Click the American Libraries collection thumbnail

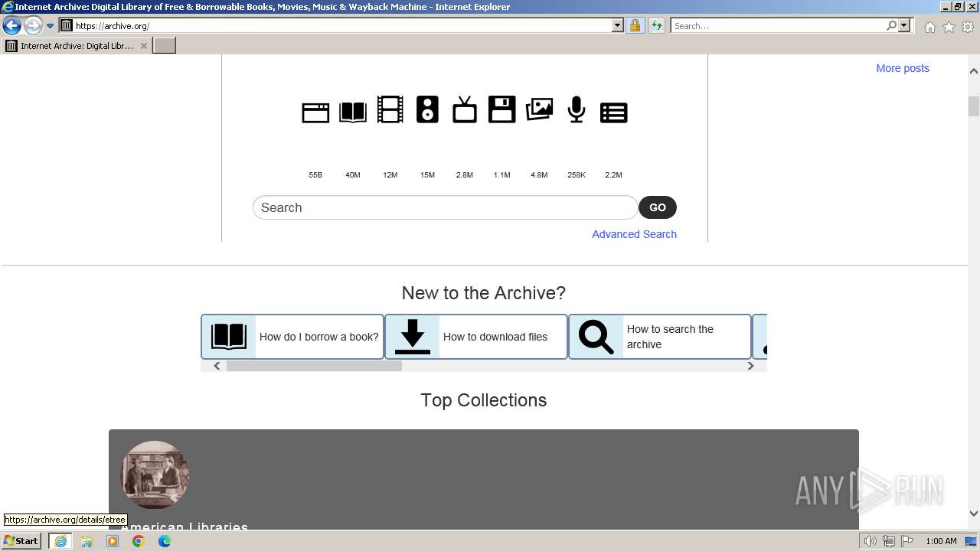pos(155,475)
